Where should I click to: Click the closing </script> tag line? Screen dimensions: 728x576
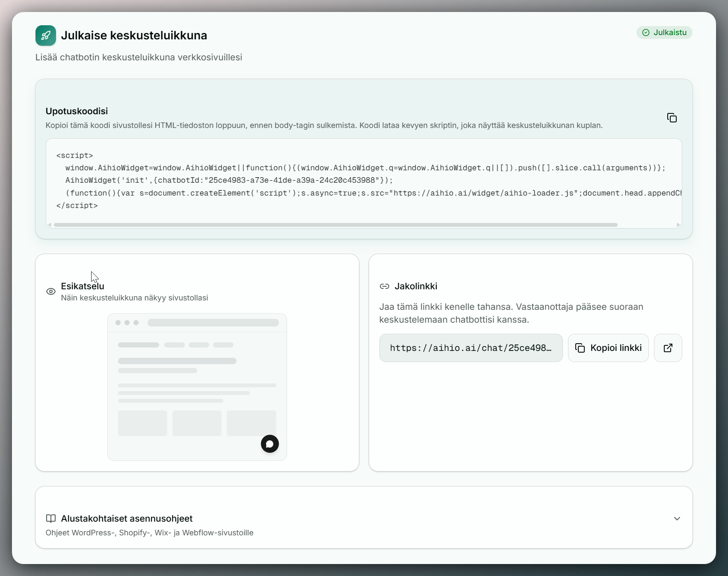77,206
